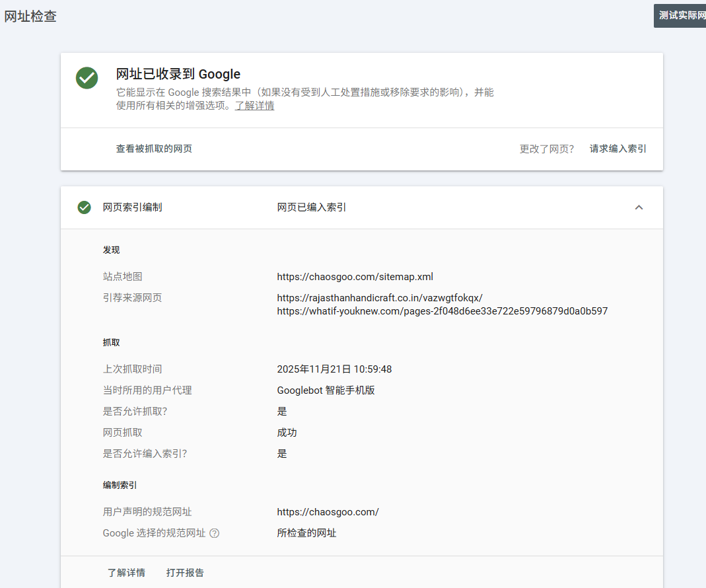The image size is (706, 588).
Task: Click the bottom 了解详情 button
Action: click(126, 573)
